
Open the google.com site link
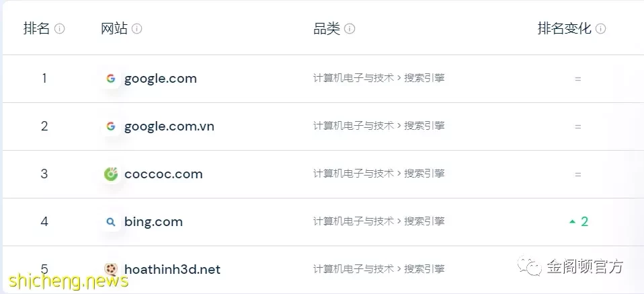(x=161, y=79)
